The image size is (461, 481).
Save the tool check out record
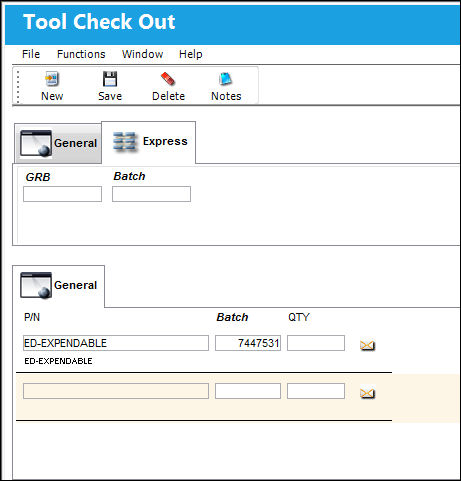click(x=110, y=86)
